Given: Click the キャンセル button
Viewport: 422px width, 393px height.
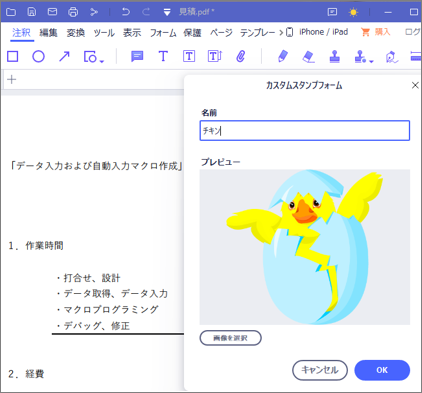Looking at the screenshot, I should 320,370.
